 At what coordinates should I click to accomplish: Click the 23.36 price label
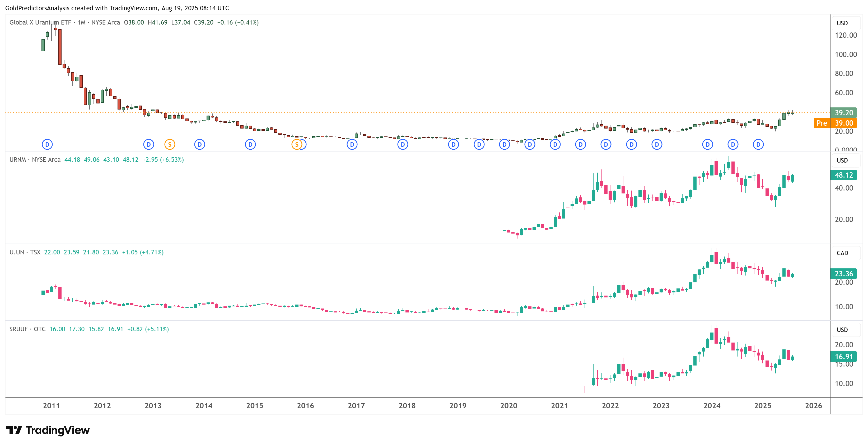pyautogui.click(x=843, y=274)
